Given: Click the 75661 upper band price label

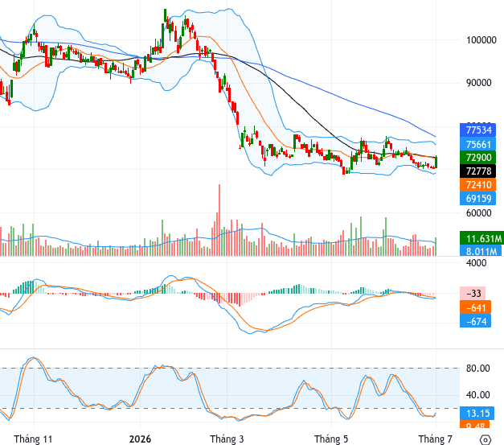Looking at the screenshot, I should point(478,144).
